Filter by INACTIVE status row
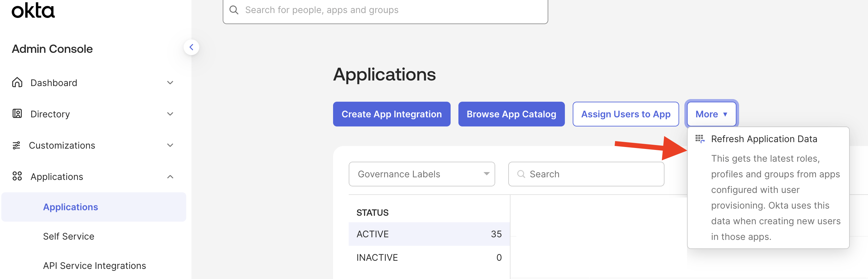This screenshot has width=868, height=279. pos(429,258)
